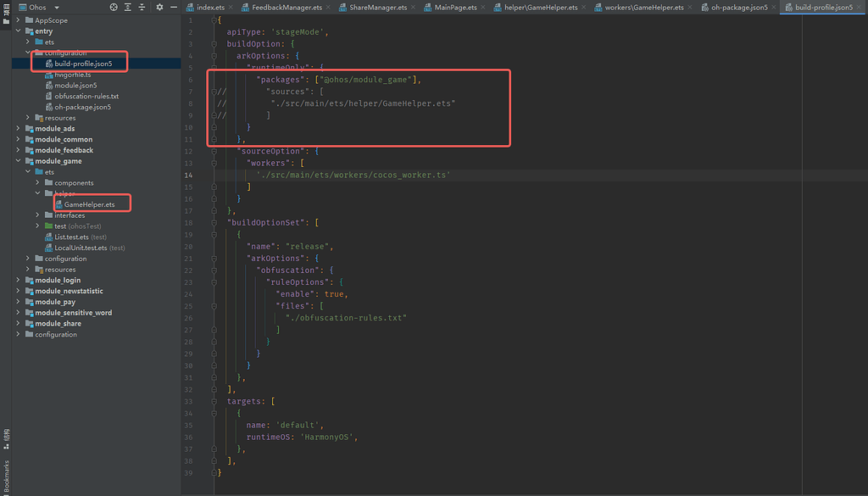The height and width of the screenshot is (496, 868).
Task: Close the ShareManager.ets tab
Action: pyautogui.click(x=412, y=6)
